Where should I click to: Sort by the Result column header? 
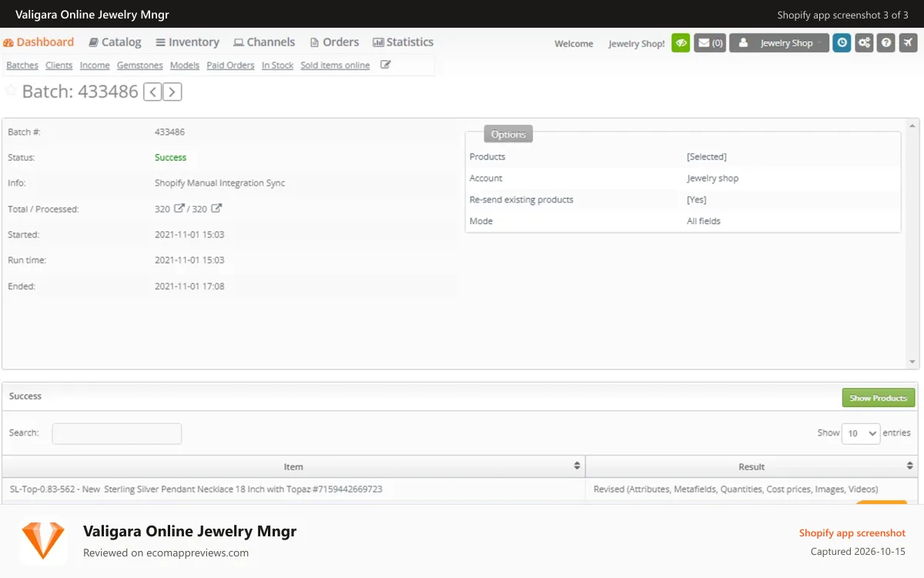click(752, 466)
